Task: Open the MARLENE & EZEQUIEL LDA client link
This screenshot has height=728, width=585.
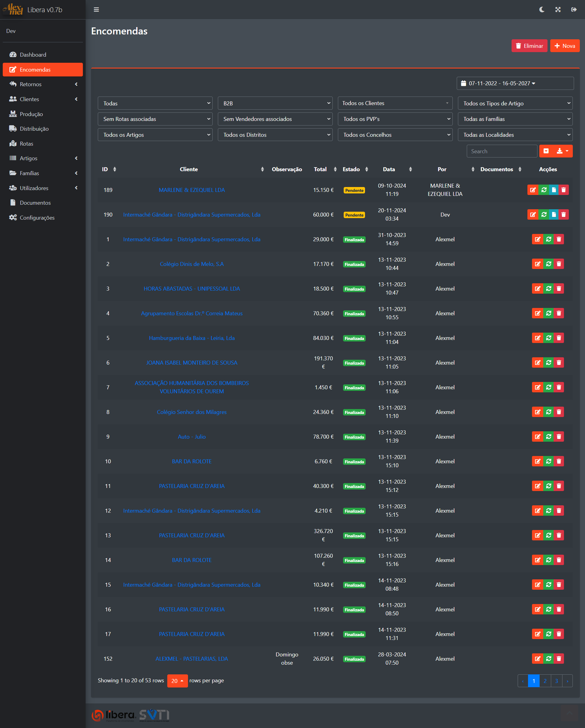Action: coord(192,190)
